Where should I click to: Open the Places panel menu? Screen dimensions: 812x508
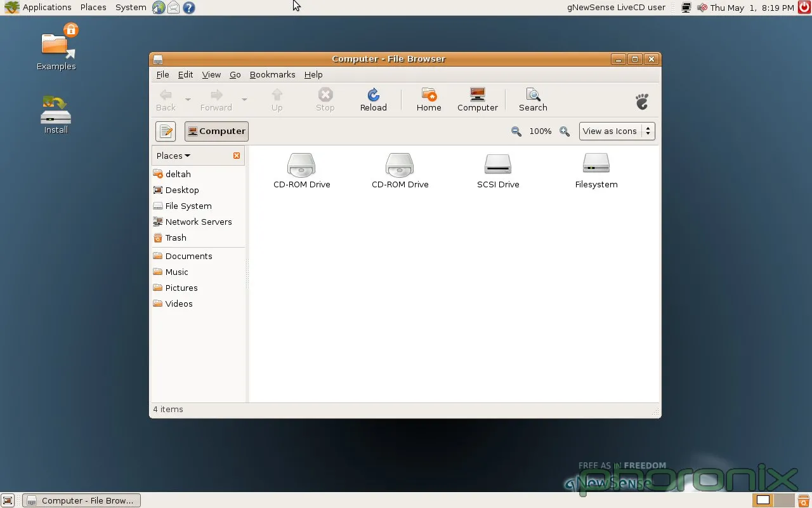coord(93,8)
